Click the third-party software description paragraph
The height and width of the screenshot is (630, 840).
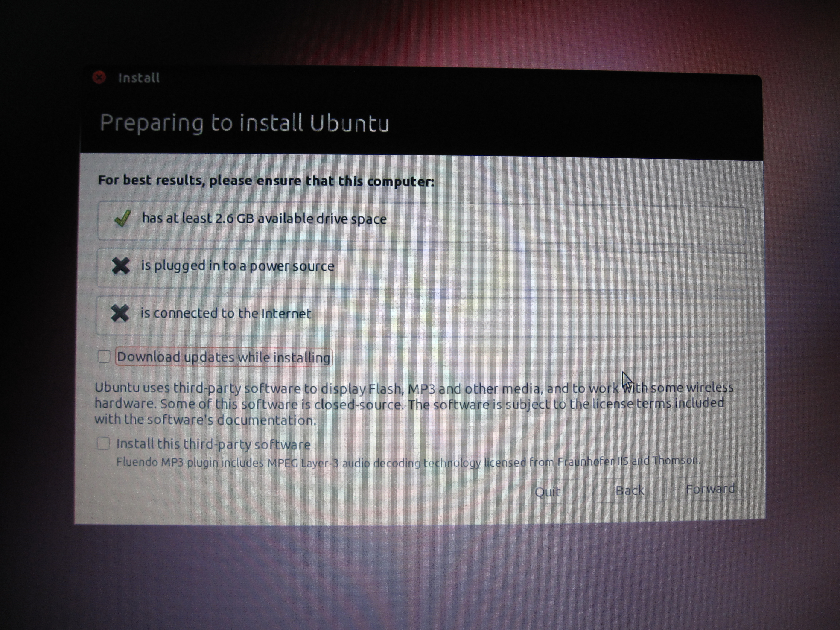click(x=414, y=404)
